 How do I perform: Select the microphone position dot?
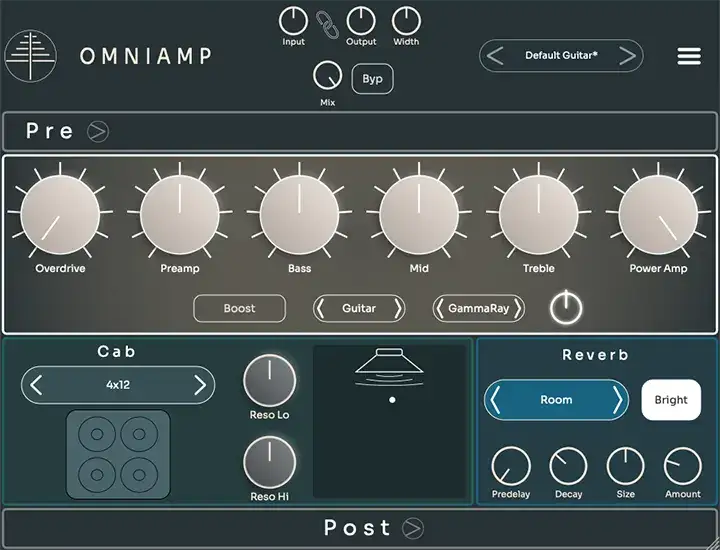tap(392, 400)
